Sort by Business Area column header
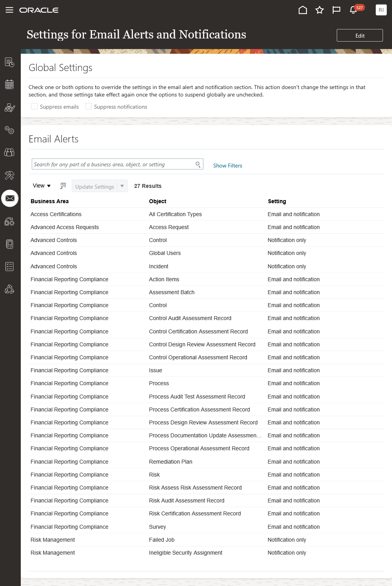Viewport: 392px width, 586px height. 49,201
